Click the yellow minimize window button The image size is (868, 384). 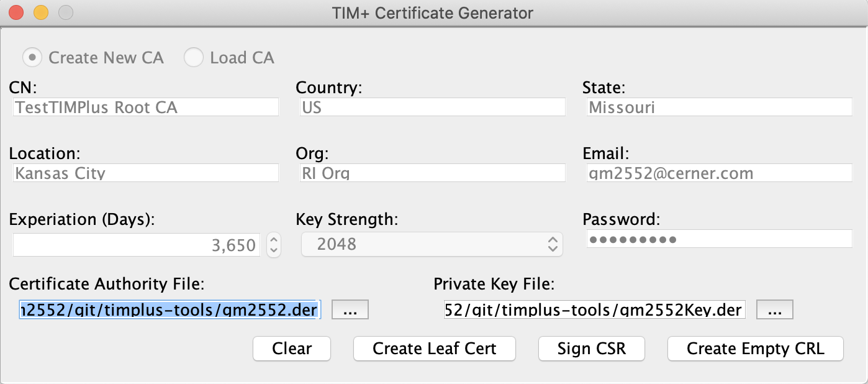tap(41, 12)
